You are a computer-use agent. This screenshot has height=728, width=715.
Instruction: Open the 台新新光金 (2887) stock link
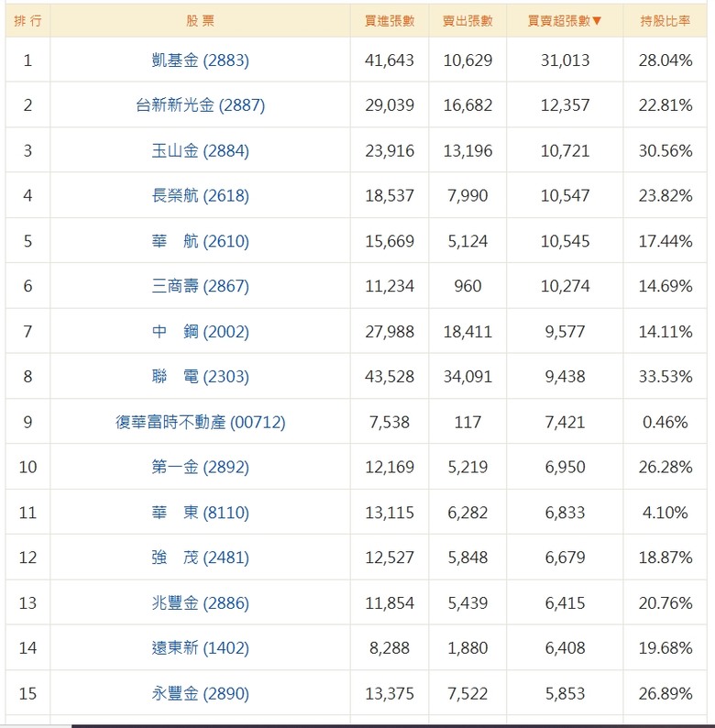click(x=200, y=105)
